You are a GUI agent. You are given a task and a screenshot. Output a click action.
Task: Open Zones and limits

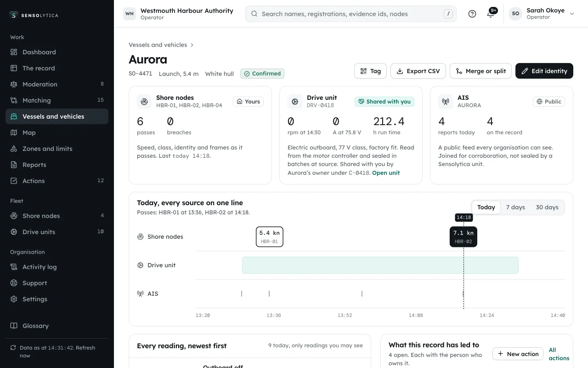pyautogui.click(x=57, y=149)
